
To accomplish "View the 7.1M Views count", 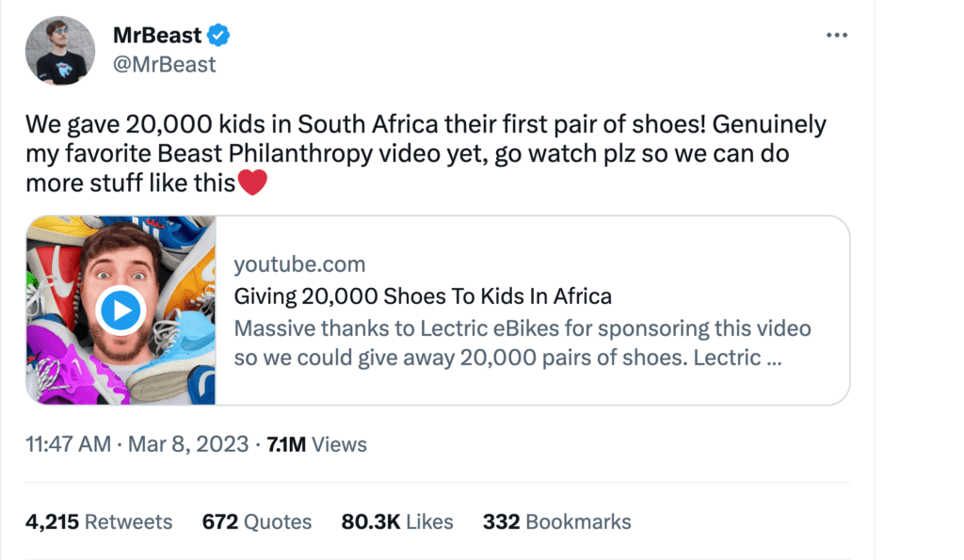I will click(x=317, y=444).
